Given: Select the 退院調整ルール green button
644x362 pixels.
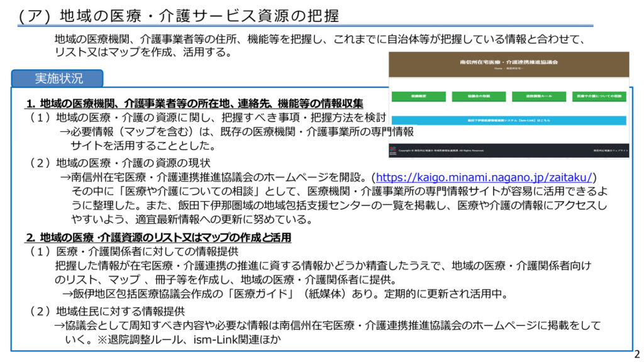Looking at the screenshot, I should tap(539, 97).
